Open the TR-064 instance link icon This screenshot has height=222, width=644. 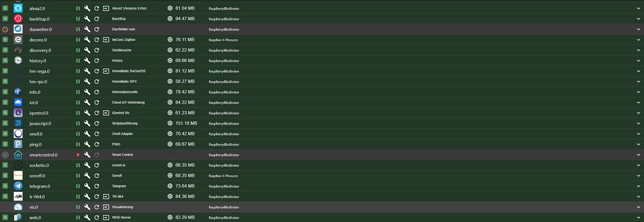[x=106, y=196]
